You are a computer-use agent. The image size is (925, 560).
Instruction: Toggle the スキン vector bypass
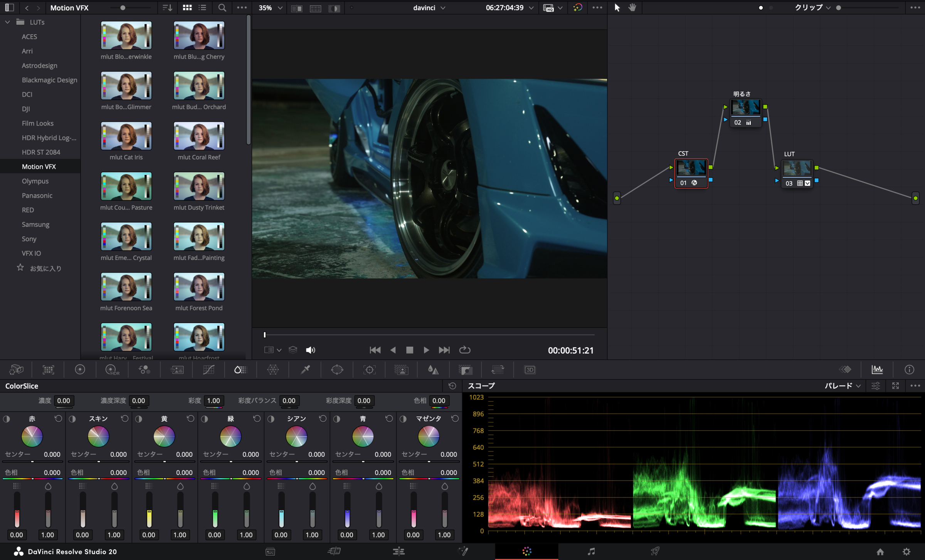[72, 419]
